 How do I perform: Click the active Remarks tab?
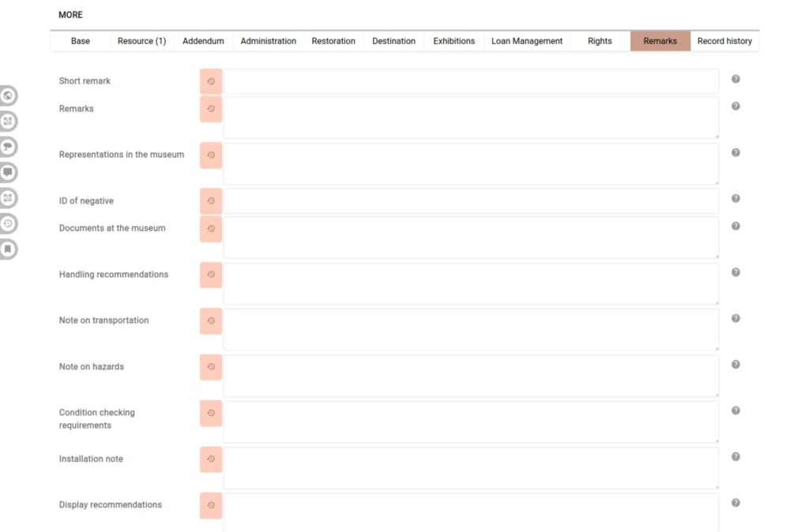[x=660, y=41]
